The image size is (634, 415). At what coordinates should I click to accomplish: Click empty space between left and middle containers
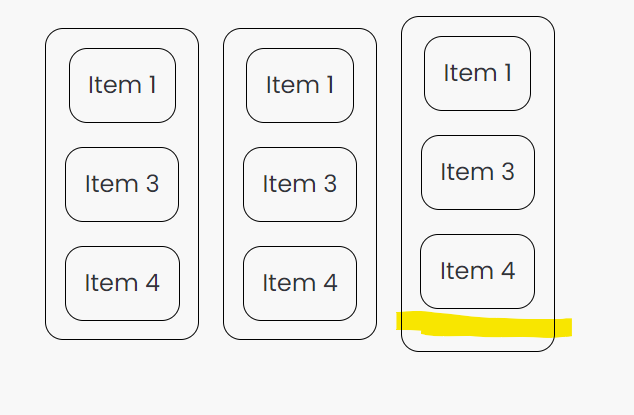211,184
